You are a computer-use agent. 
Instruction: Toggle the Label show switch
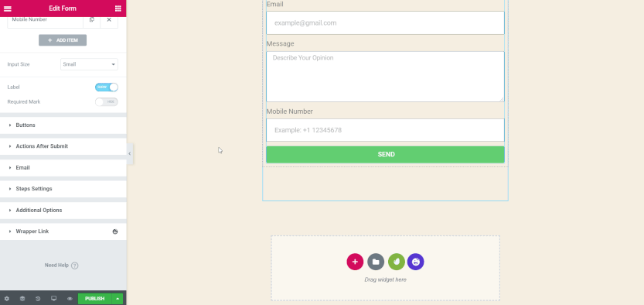pos(107,87)
